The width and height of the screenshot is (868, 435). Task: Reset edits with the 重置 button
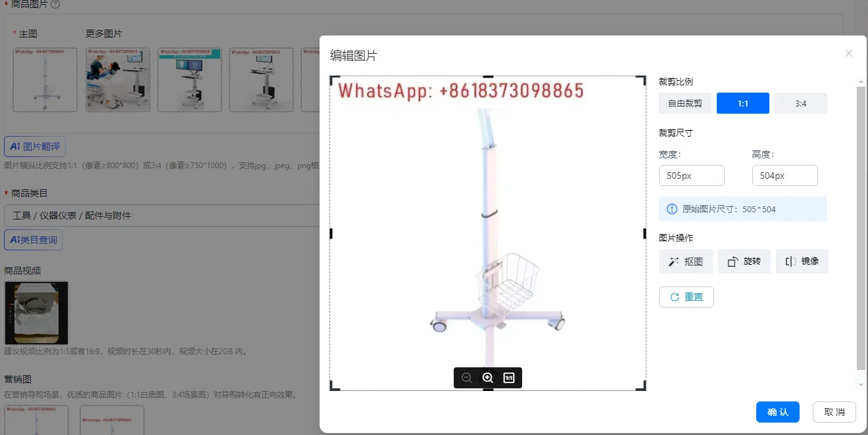click(687, 297)
